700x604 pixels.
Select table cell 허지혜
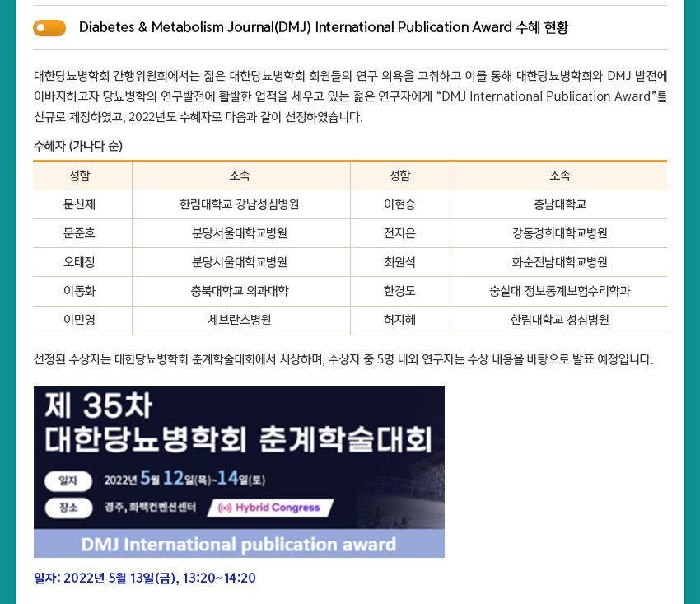pos(399,320)
